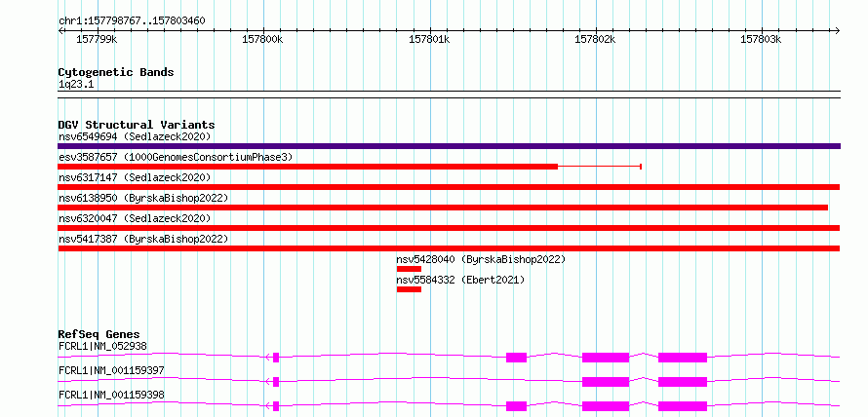Open transcript label FCRL1|NM_052938

click(x=103, y=346)
